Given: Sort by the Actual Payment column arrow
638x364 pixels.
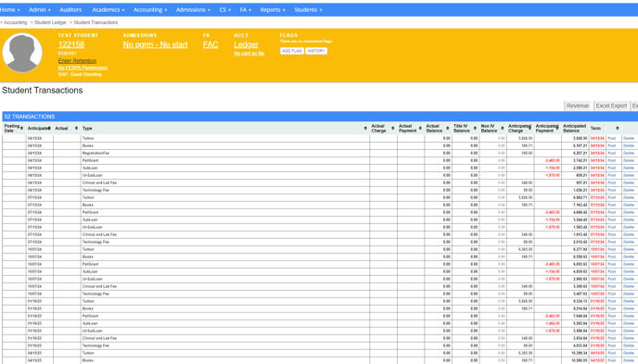Looking at the screenshot, I should coord(420,128).
